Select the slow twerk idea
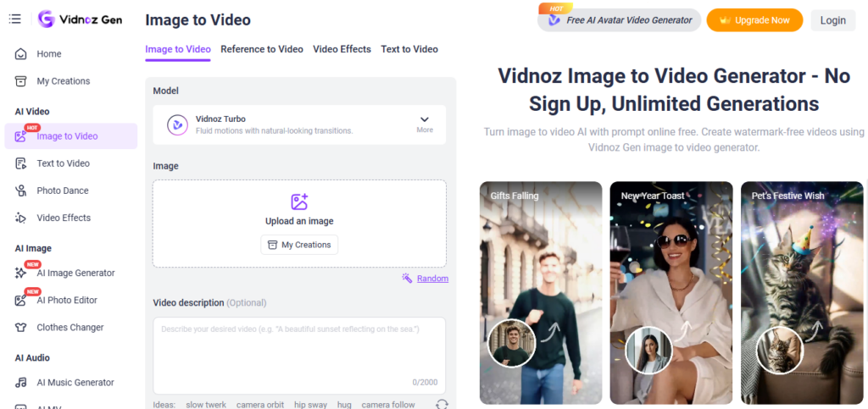Viewport: 868px width, 409px height. (x=206, y=405)
